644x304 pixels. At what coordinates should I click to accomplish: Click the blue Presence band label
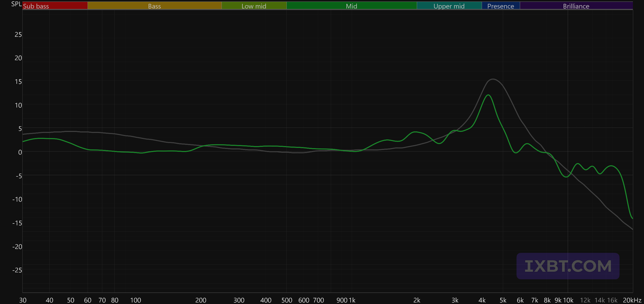501,6
